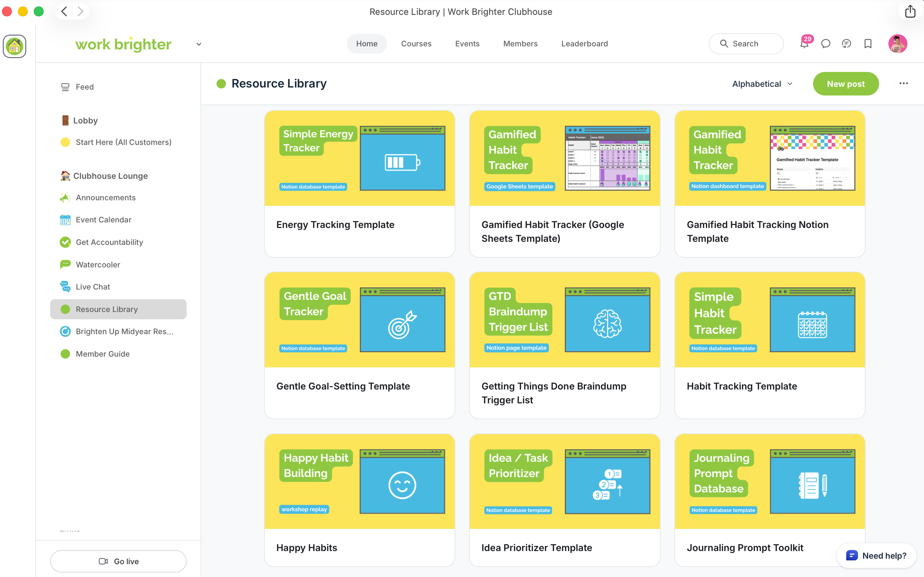Go back with the browser back arrow
This screenshot has width=924, height=577.
tap(64, 11)
